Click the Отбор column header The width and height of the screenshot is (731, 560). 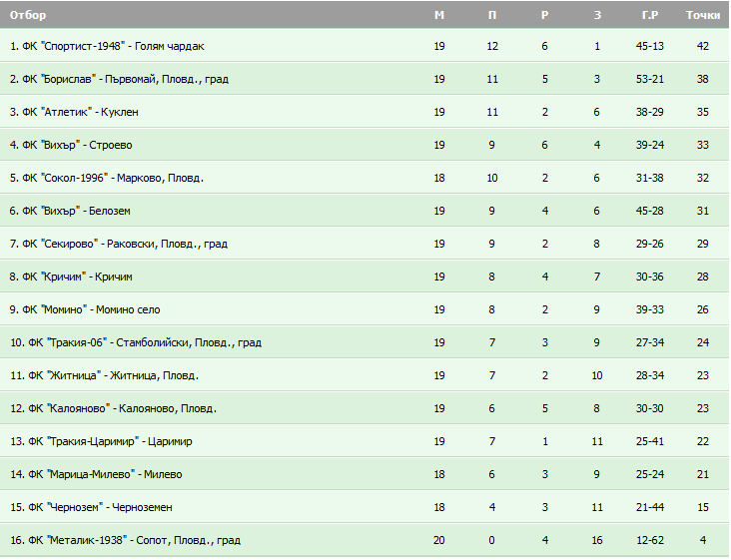pos(28,15)
